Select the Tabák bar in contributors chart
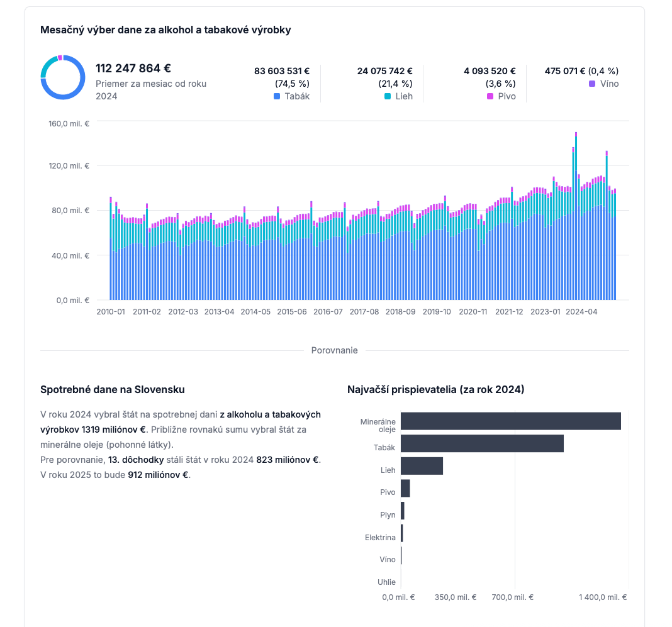Image resolution: width=672 pixels, height=627 pixels. (x=482, y=443)
